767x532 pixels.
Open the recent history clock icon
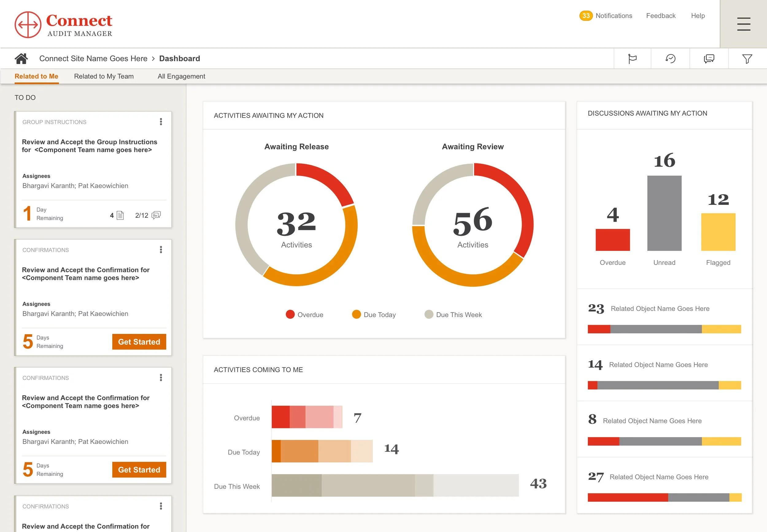click(670, 59)
